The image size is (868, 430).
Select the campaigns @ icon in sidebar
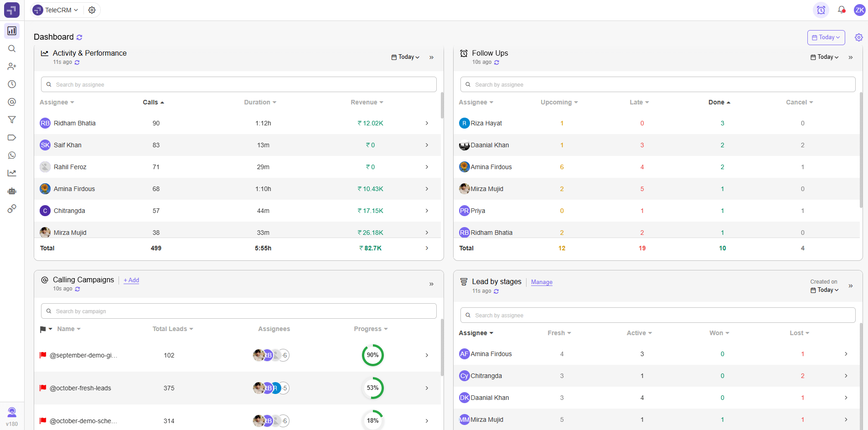(x=12, y=102)
